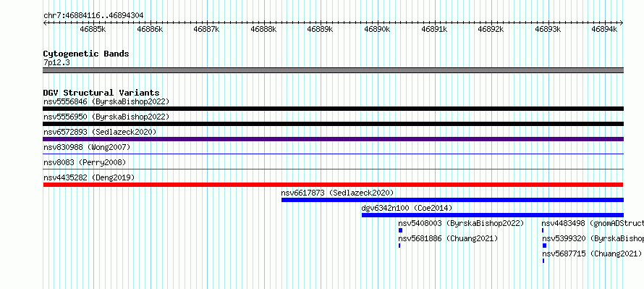Click the small blue marker of nsv4483498
The width and height of the screenshot is (644, 289).
543,230
